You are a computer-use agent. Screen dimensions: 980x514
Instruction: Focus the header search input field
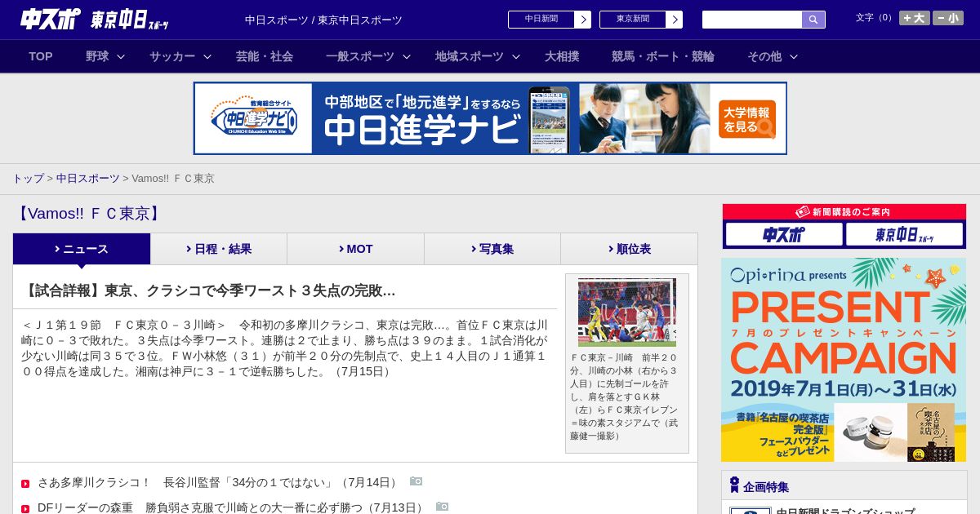point(752,20)
